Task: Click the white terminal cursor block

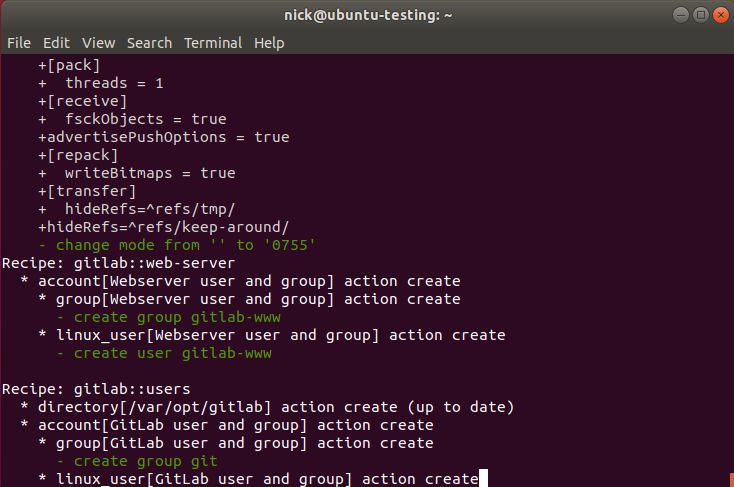Action: [x=484, y=478]
